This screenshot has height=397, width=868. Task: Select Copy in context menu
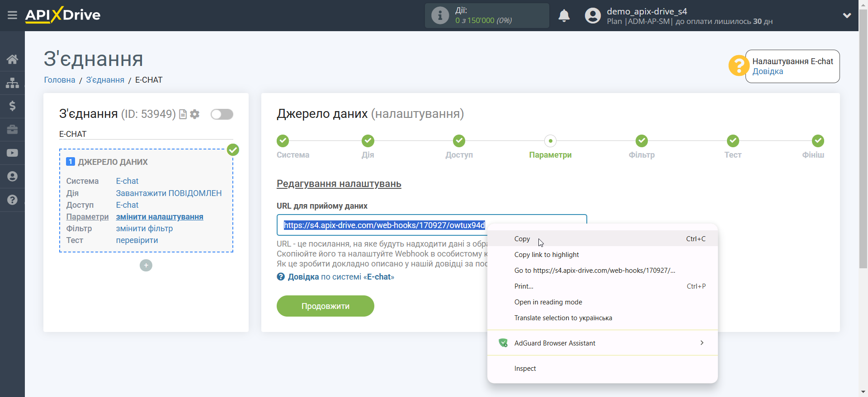603,239
